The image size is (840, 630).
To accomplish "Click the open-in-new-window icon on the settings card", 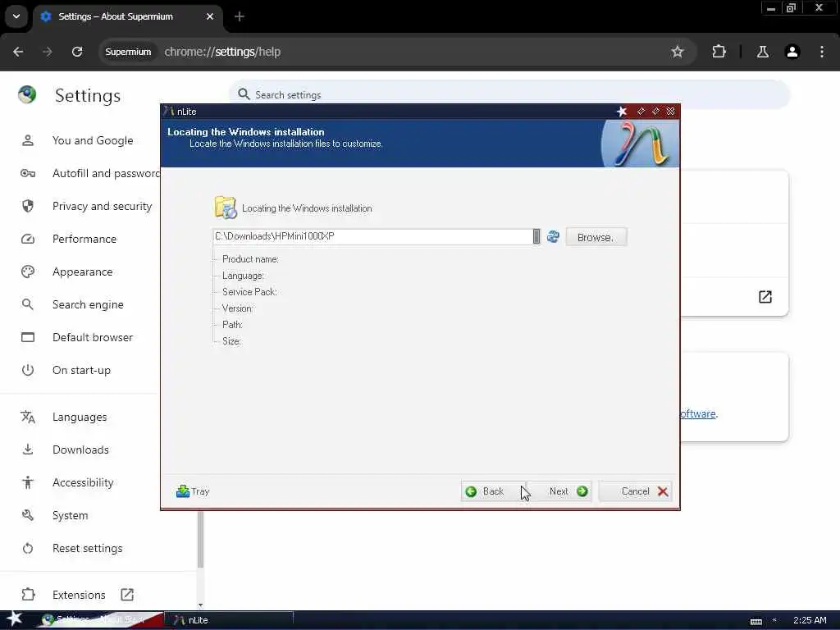I will point(765,297).
